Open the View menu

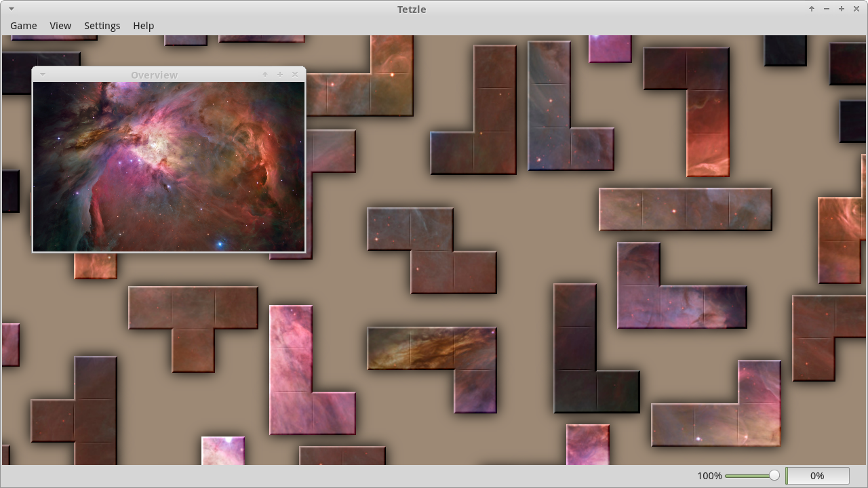pyautogui.click(x=60, y=26)
